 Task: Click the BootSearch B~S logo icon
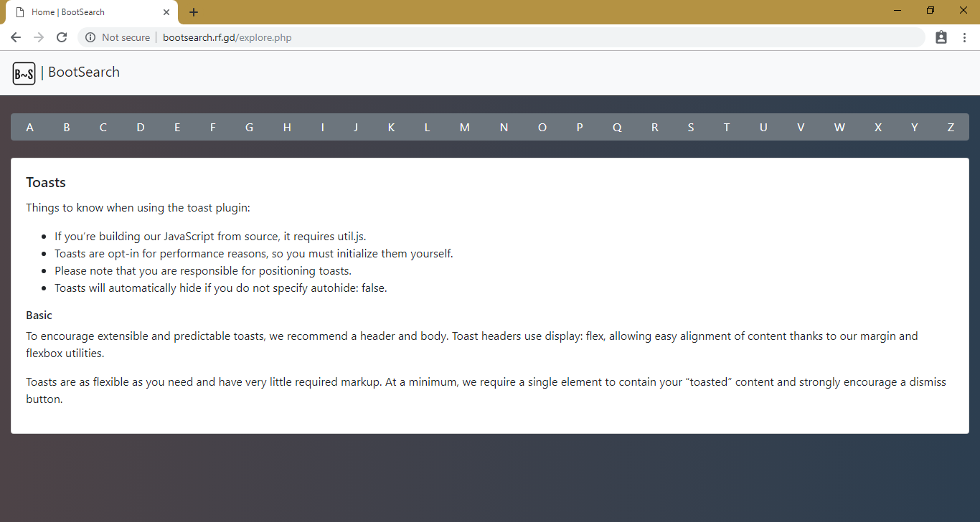24,73
